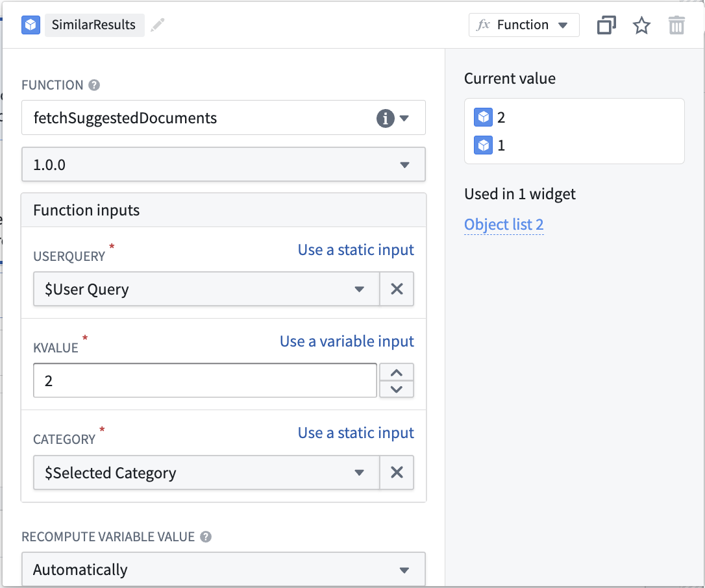Screen dimensions: 705x588
Task: Decrement the KVALUE with the down arrow
Action: pos(397,389)
